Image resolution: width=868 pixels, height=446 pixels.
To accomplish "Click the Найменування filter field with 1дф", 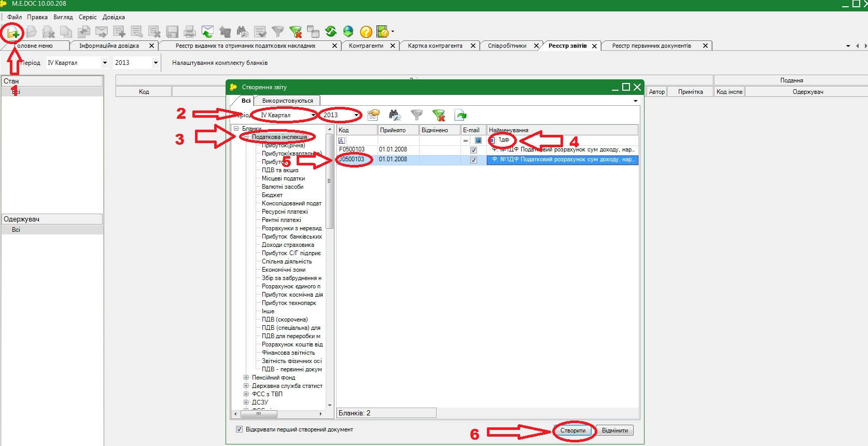I will point(563,141).
